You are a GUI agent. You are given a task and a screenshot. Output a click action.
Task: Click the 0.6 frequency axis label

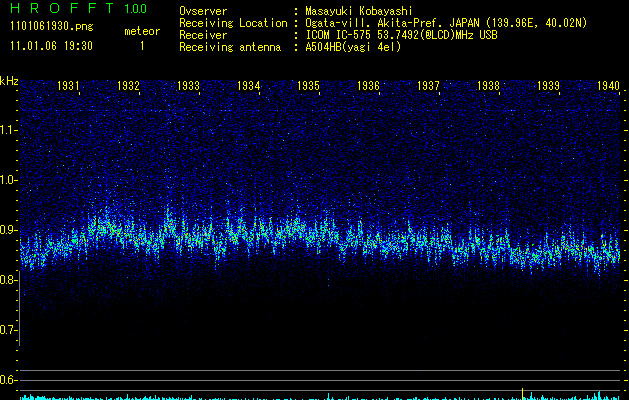coord(9,380)
